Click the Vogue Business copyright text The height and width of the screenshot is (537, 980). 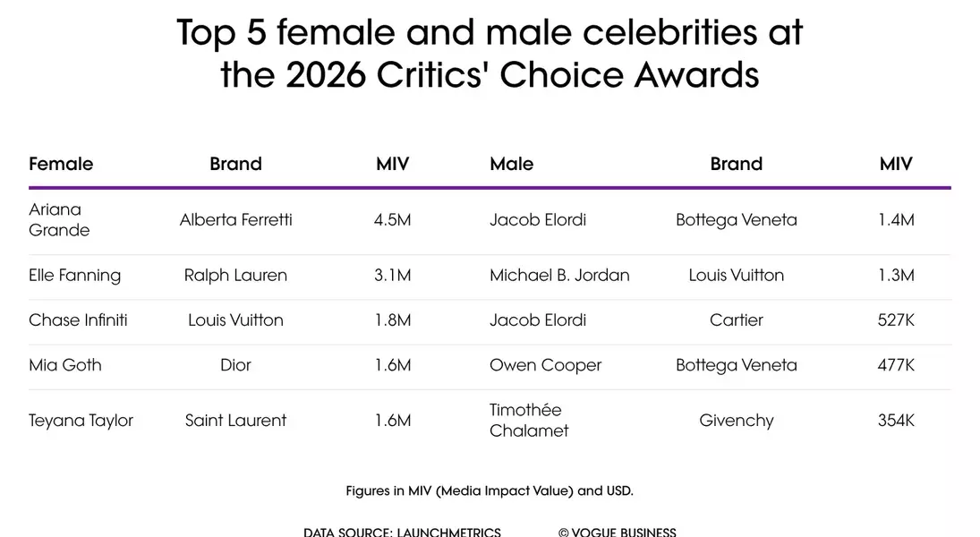point(617,532)
